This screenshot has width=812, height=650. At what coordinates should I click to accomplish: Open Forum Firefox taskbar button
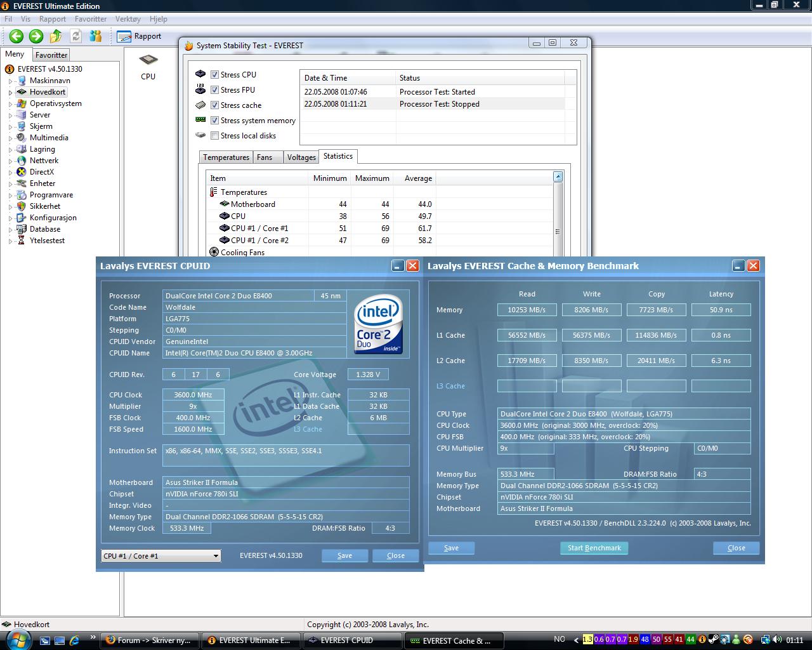(x=150, y=640)
